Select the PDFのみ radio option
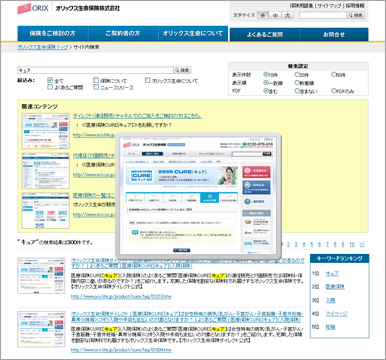Viewport: 386px width, 360px height. pos(334,90)
